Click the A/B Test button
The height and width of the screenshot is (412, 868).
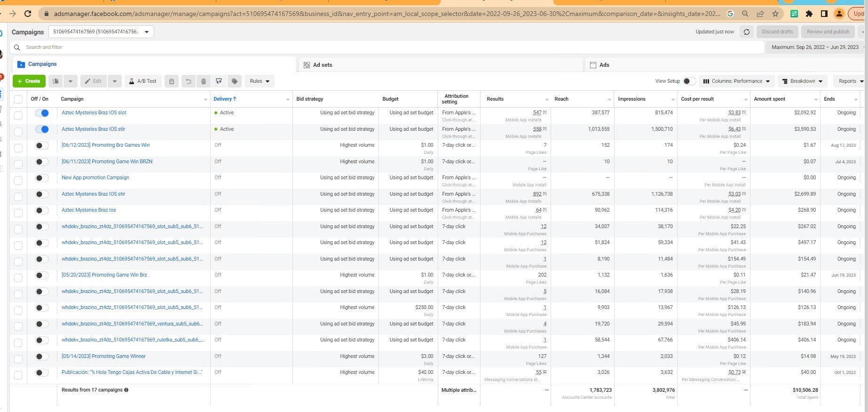(x=143, y=81)
